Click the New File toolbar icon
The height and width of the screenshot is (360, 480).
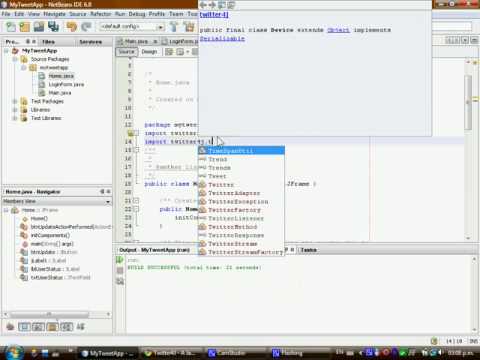coord(11,27)
